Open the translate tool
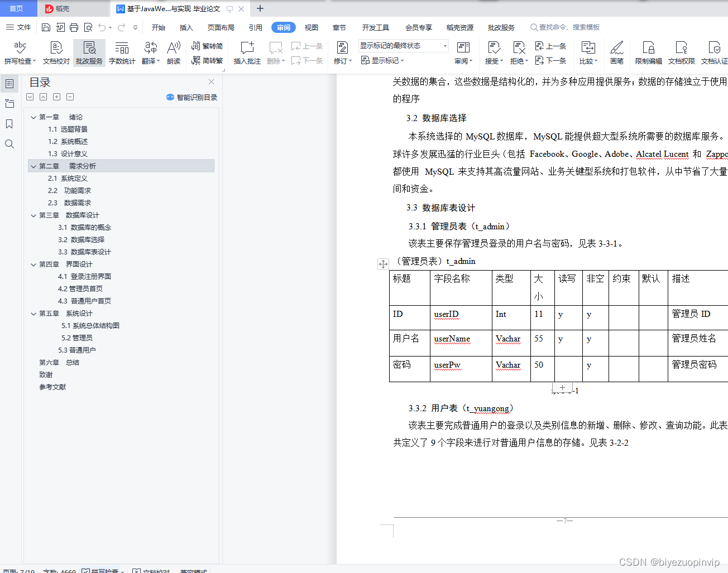 (x=150, y=53)
